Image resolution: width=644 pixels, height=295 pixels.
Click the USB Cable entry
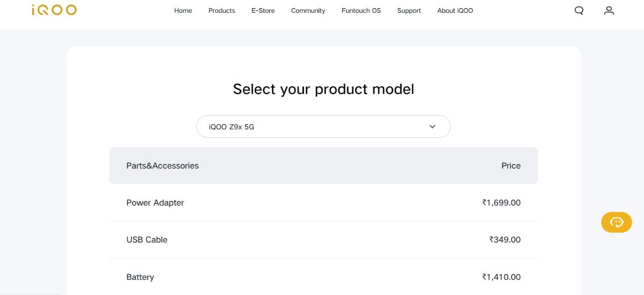[147, 240]
